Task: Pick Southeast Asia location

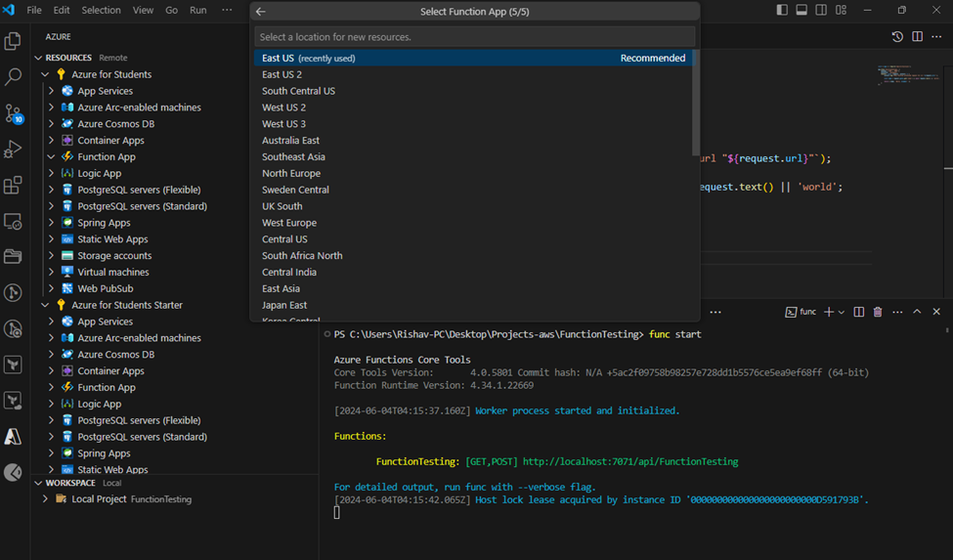Action: coord(473,156)
